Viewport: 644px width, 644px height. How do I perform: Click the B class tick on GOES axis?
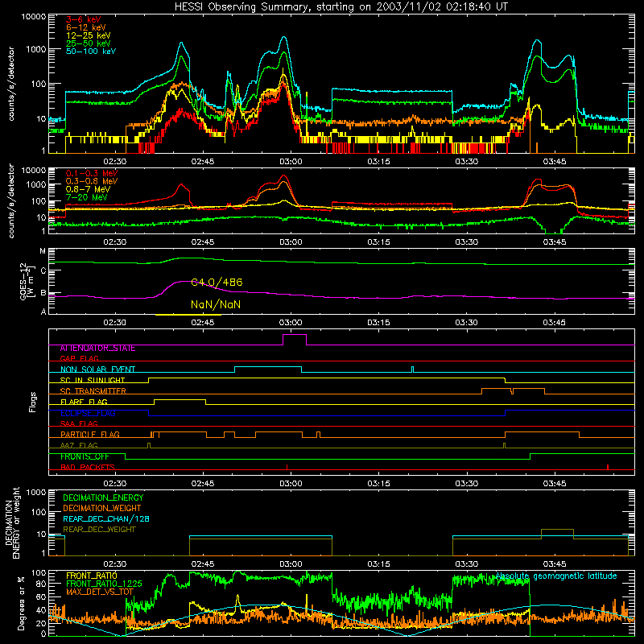point(43,293)
